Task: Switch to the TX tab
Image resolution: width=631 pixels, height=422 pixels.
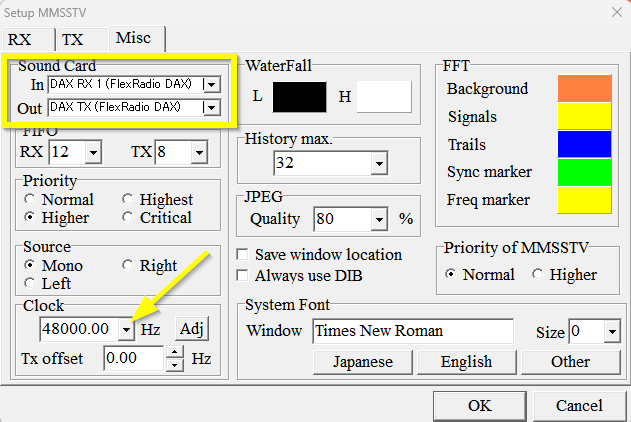Action: pyautogui.click(x=73, y=39)
